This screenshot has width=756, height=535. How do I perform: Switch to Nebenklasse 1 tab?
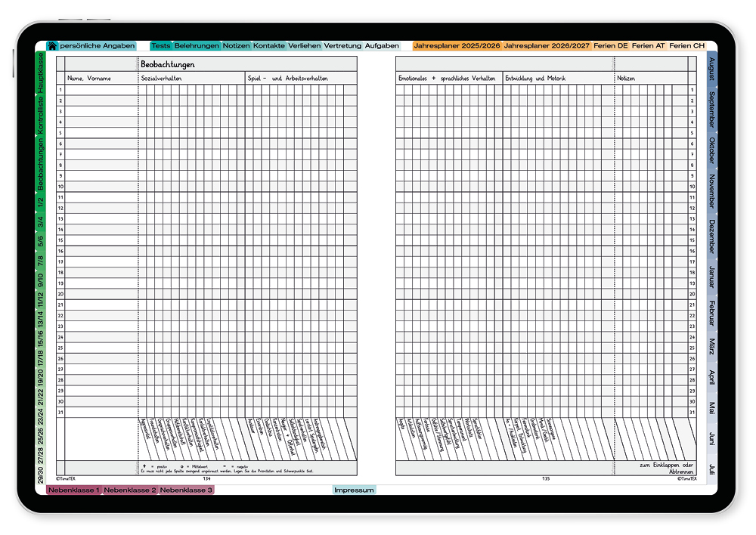(74, 490)
